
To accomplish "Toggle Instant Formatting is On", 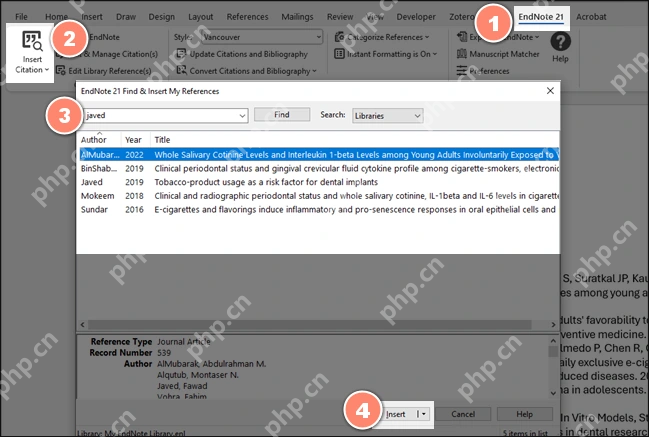I will [385, 54].
